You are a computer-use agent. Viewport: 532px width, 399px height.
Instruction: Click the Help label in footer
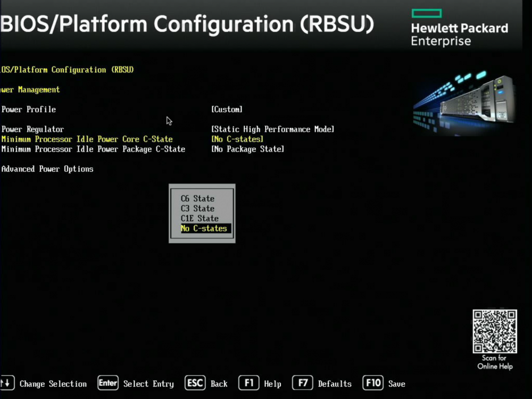272,384
